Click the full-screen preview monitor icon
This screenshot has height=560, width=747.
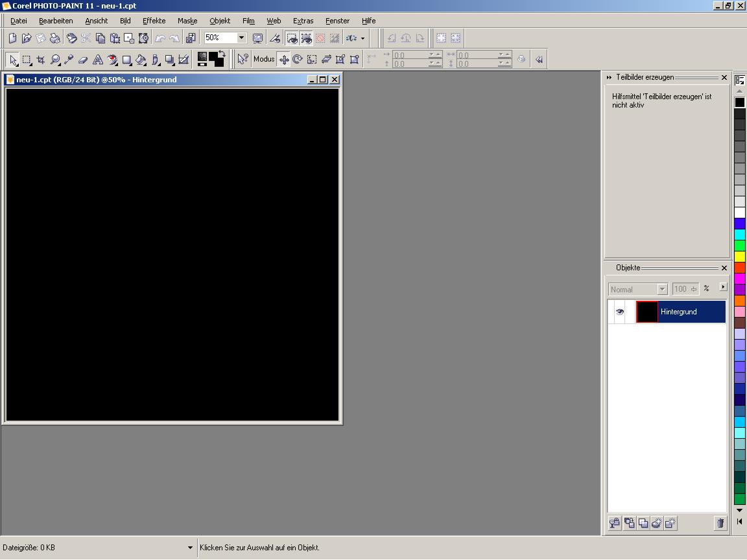tap(257, 38)
